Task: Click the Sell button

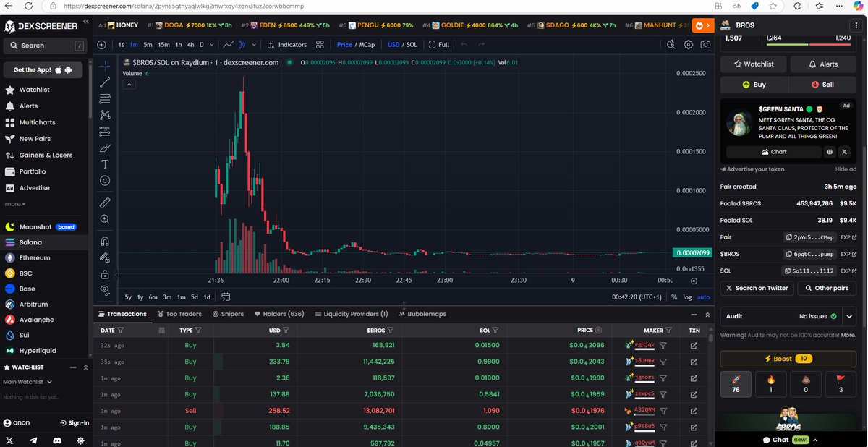Action: point(823,85)
